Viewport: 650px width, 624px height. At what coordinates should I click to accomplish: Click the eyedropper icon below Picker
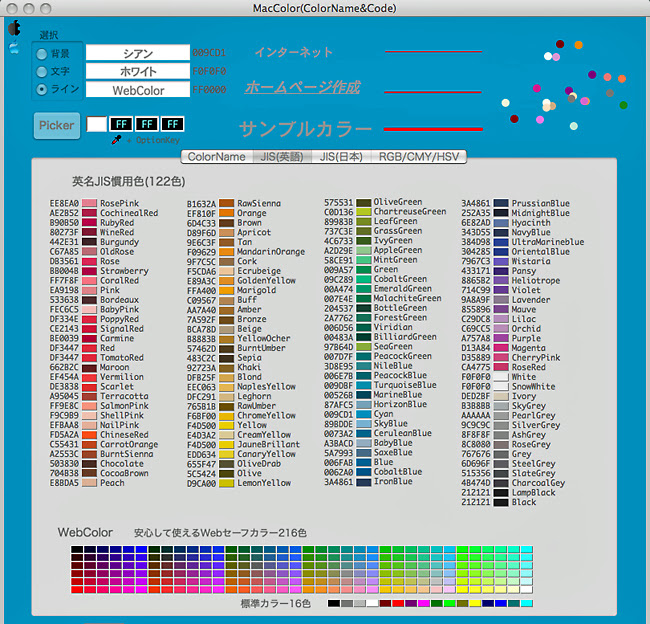[116, 140]
